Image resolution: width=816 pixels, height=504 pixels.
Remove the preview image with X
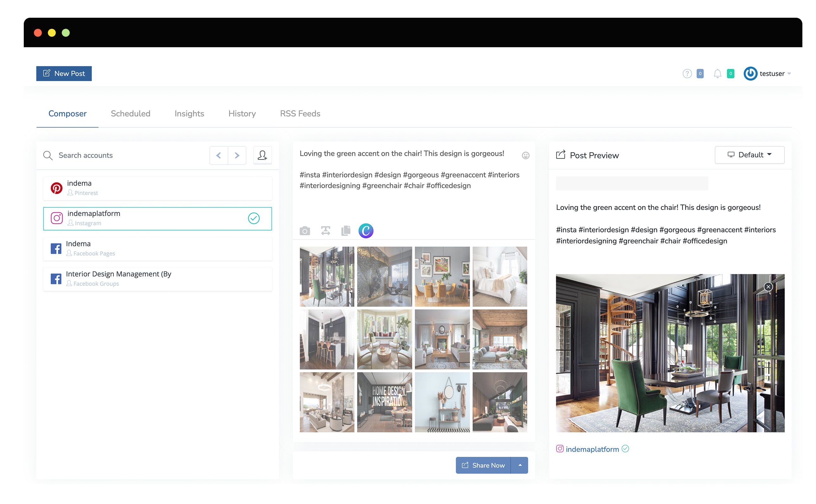[768, 287]
